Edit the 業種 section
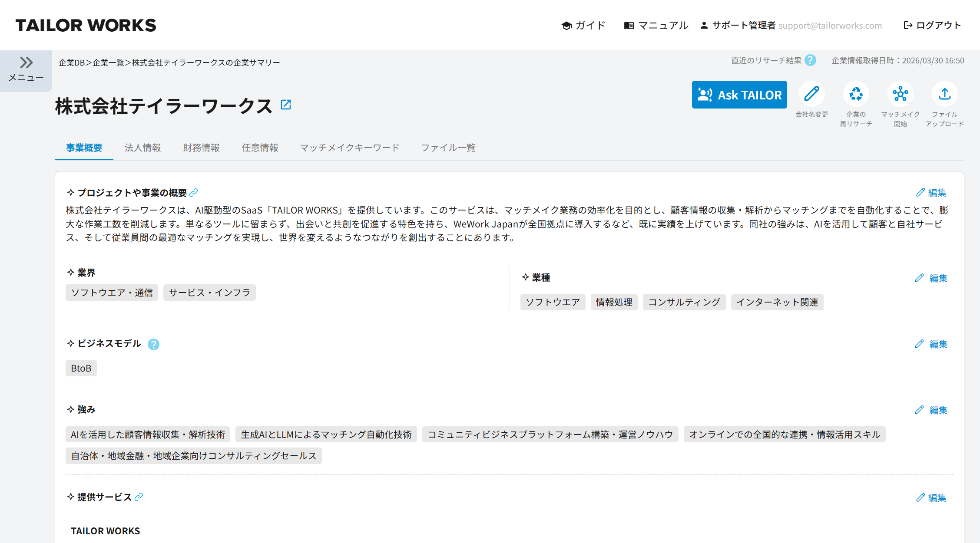This screenshot has width=980, height=543. pyautogui.click(x=931, y=278)
